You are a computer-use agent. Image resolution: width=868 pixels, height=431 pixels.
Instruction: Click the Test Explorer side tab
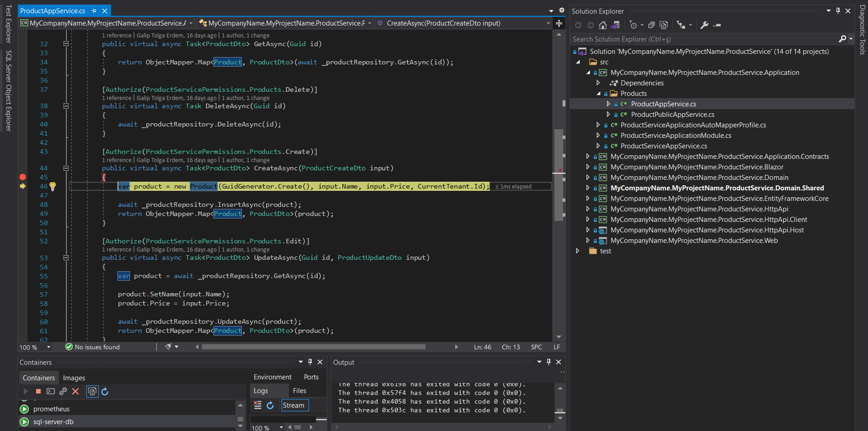coord(8,24)
